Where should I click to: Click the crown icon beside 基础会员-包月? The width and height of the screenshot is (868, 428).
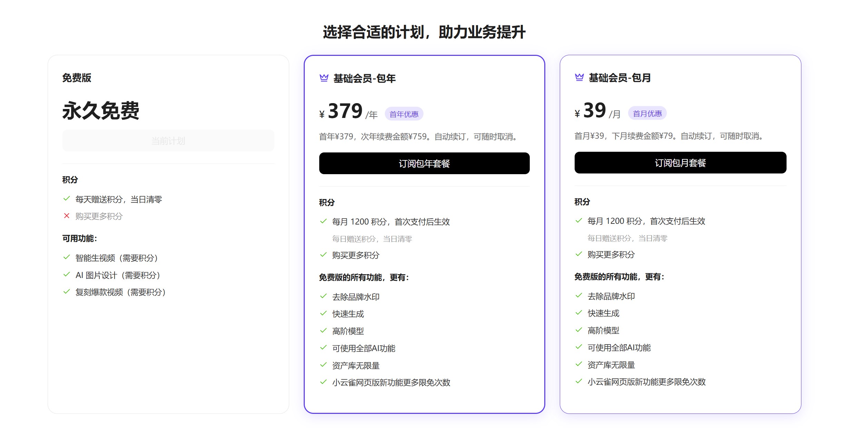coord(579,78)
